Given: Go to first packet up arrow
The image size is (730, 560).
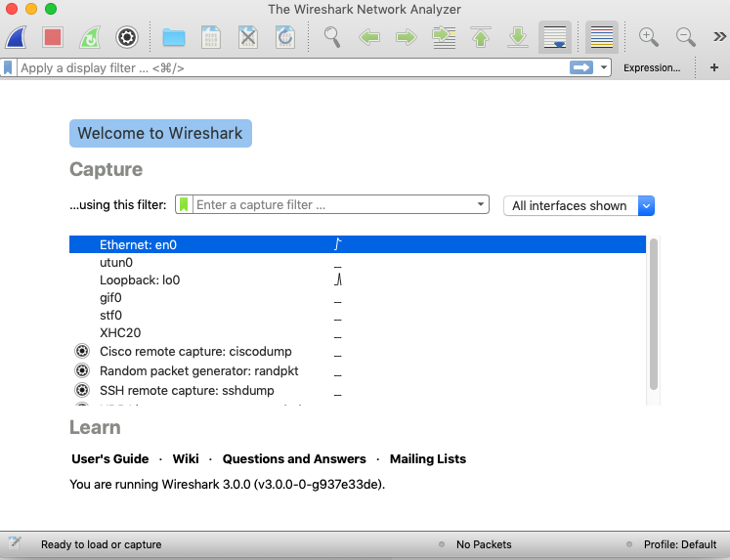Looking at the screenshot, I should tap(481, 37).
